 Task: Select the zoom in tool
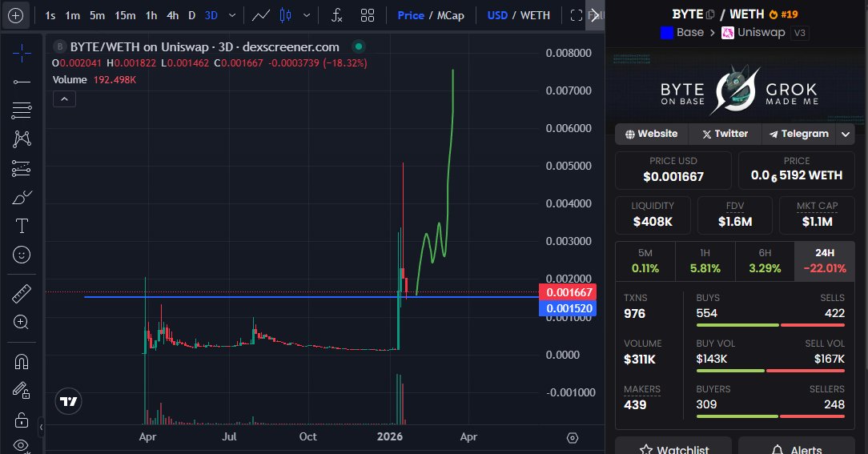[x=22, y=322]
